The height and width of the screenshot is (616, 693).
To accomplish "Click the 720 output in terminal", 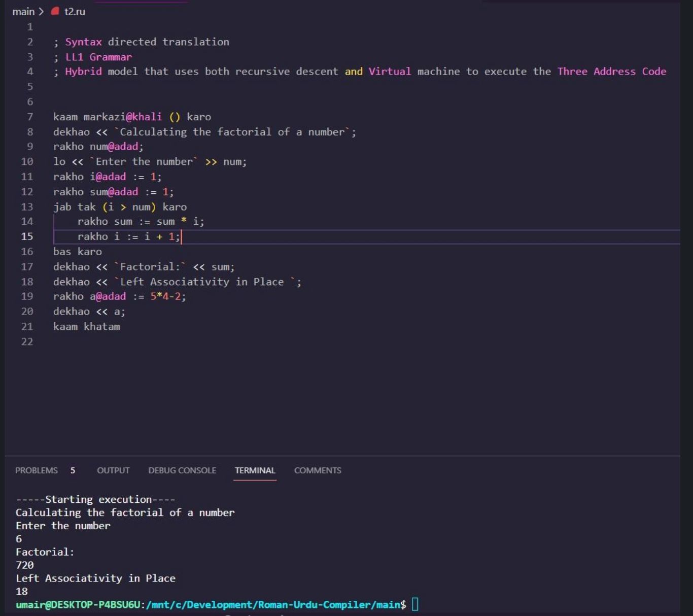I will 24,565.
